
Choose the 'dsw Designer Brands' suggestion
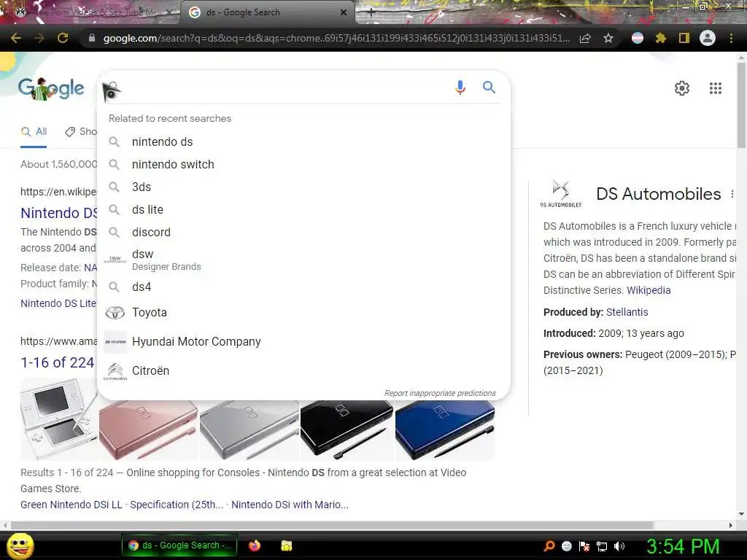point(303,260)
